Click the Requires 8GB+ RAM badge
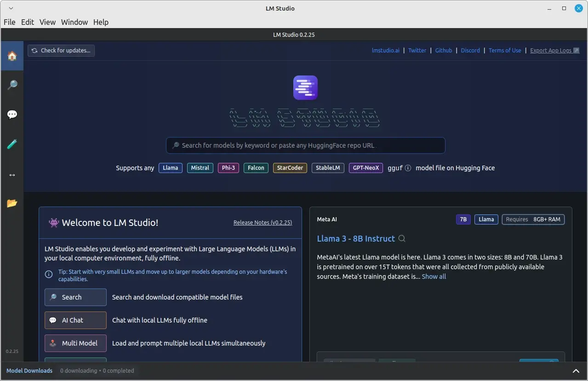This screenshot has width=588, height=381. coord(533,219)
